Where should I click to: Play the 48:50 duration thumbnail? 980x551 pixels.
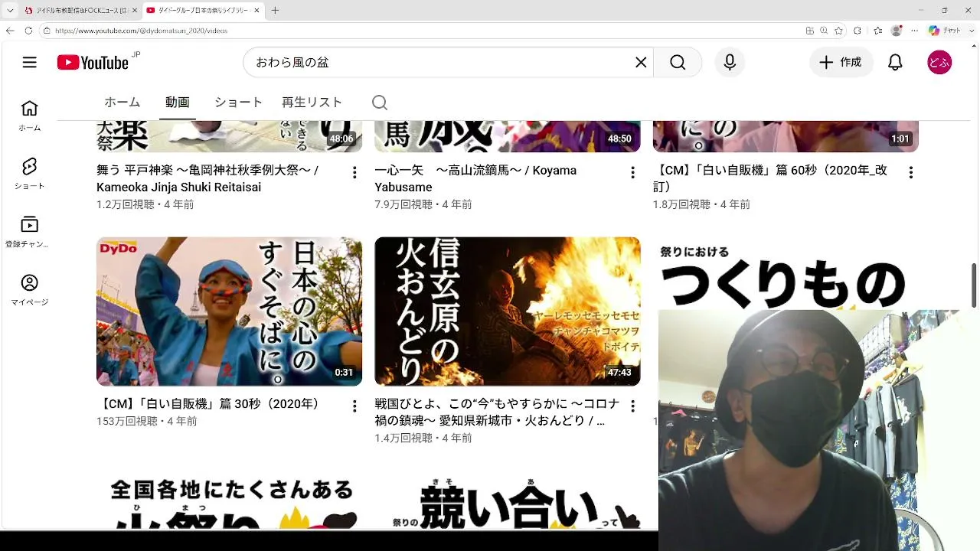coord(507,136)
